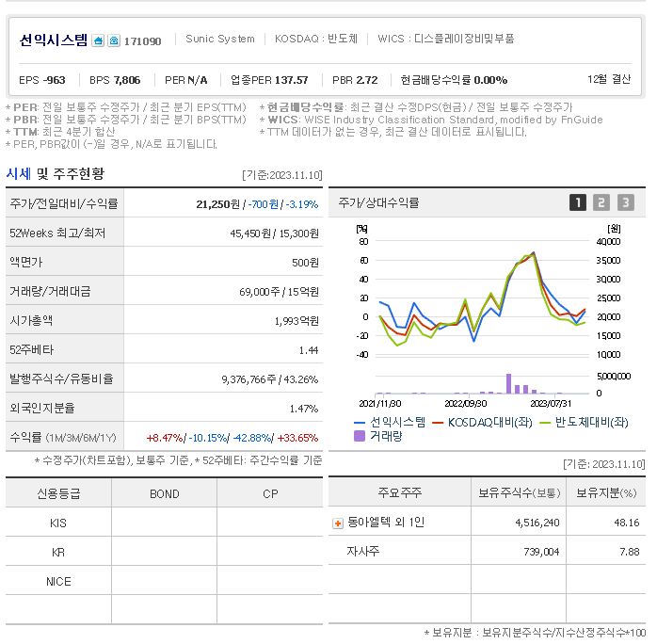Select the Sunic System English name
Image resolution: width=657 pixels, height=644 pixels.
coord(220,39)
